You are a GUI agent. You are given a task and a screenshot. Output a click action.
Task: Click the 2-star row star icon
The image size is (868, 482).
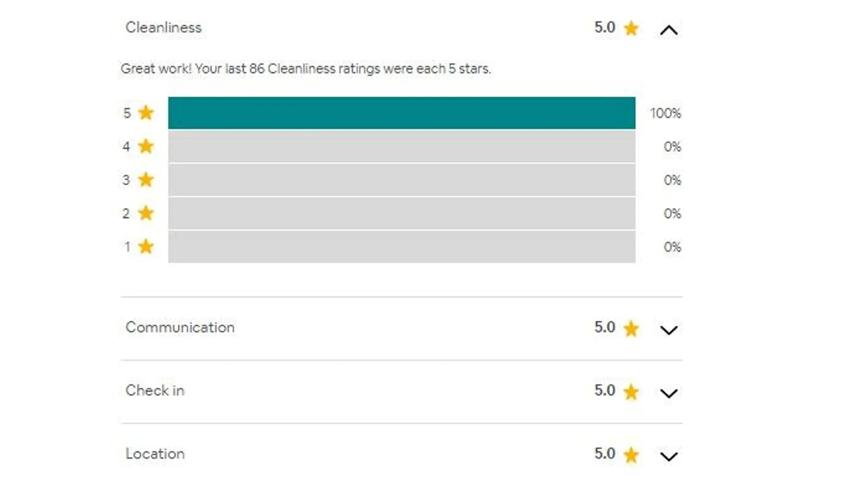(146, 213)
